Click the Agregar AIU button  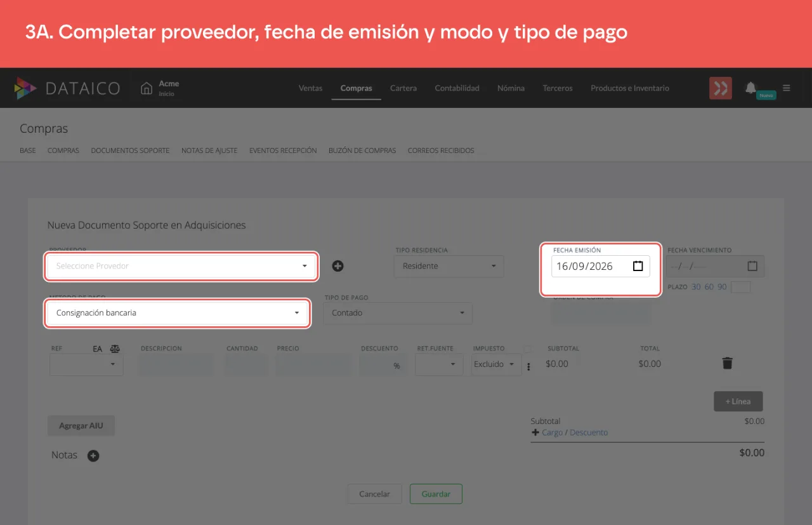[81, 426]
